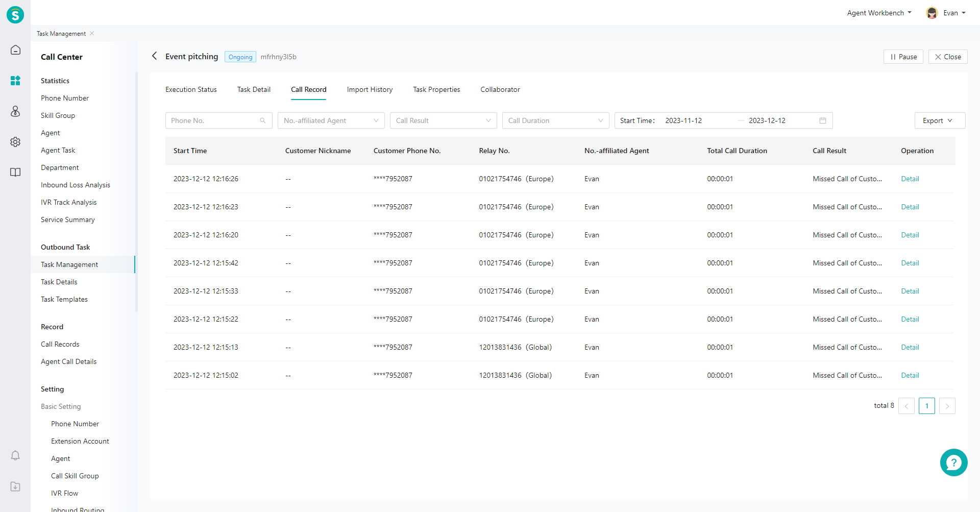Open the Agent Workbench dropdown
980x512 pixels.
pyautogui.click(x=879, y=13)
